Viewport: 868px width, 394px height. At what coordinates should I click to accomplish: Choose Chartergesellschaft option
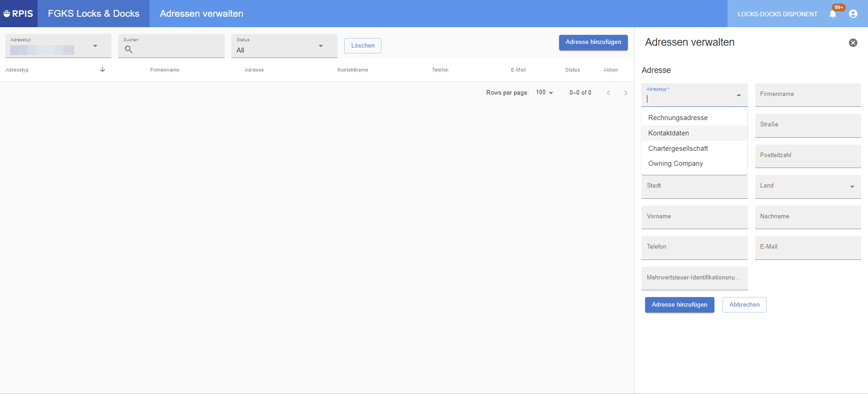click(x=694, y=149)
